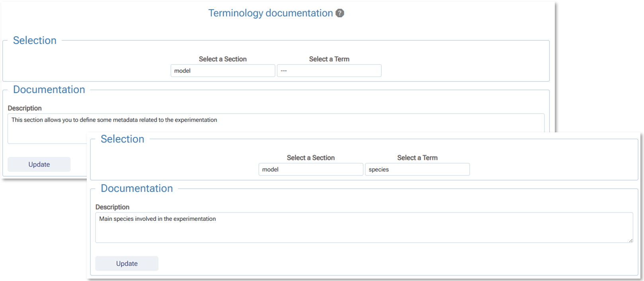Open the Section dropdown beside the '---' term
Image resolution: width=644 pixels, height=281 pixels.
click(x=223, y=71)
